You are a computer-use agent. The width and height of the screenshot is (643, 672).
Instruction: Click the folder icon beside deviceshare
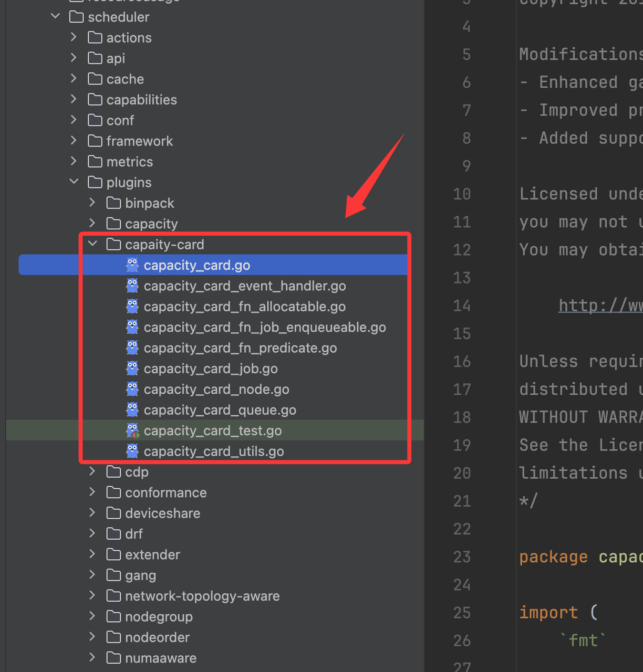pos(113,513)
